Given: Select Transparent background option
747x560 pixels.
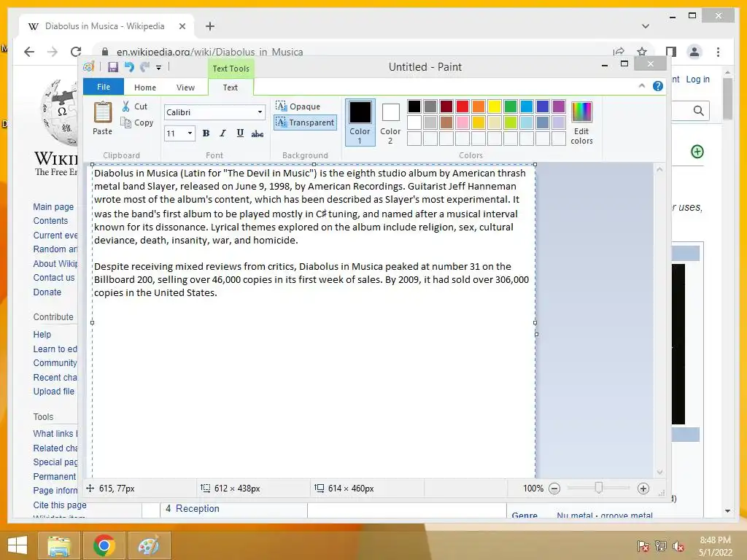Looking at the screenshot, I should pyautogui.click(x=305, y=122).
